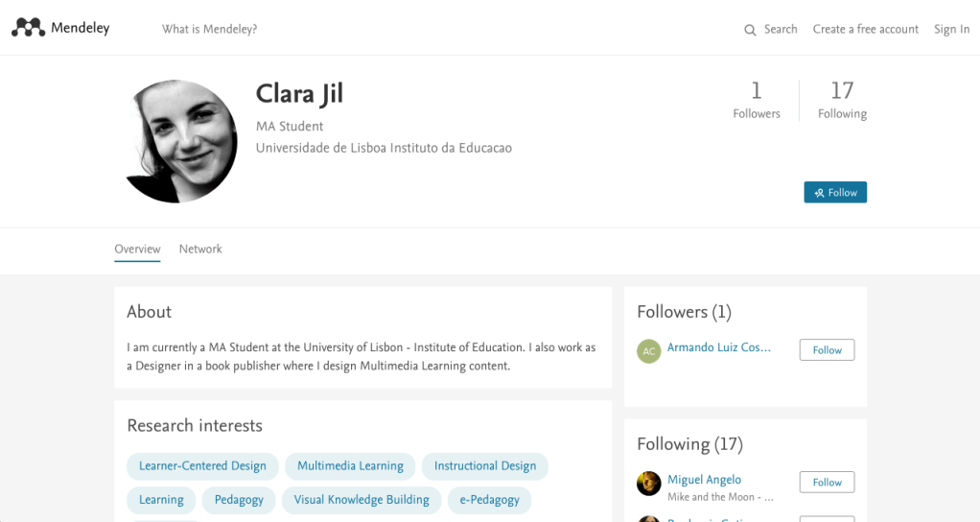
Task: Follow Armando Luiz Cos... user
Action: pyautogui.click(x=827, y=350)
